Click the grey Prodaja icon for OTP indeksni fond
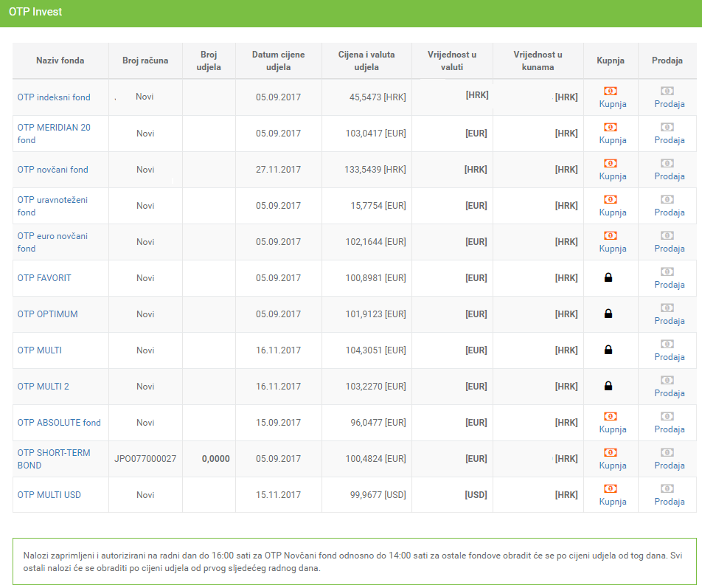 [667, 91]
